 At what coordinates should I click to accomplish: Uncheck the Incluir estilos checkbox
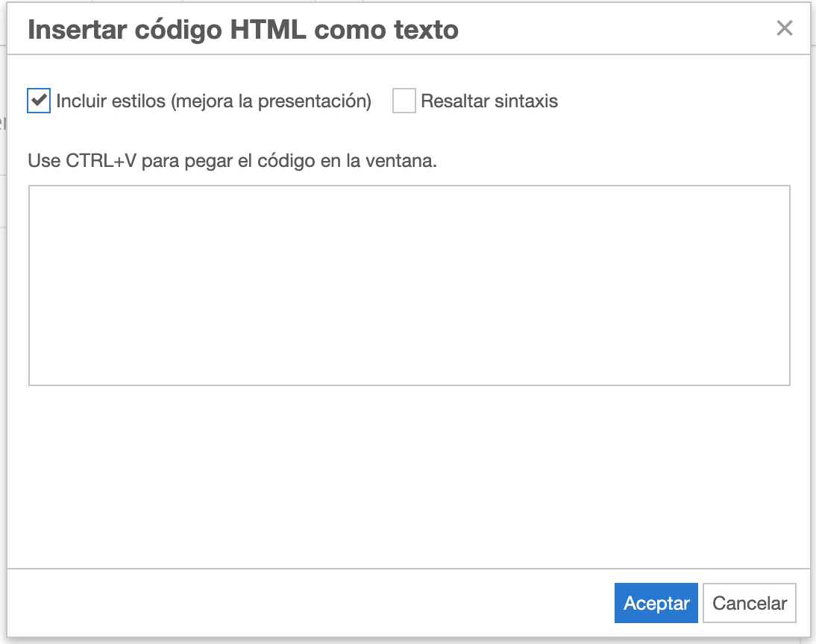tap(39, 101)
